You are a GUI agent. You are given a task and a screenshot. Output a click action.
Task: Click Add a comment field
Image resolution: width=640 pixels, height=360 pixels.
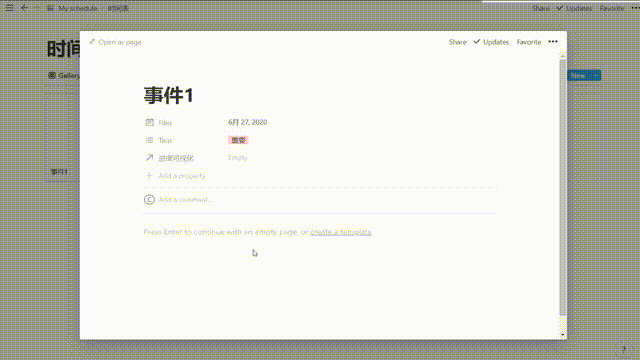pos(186,200)
